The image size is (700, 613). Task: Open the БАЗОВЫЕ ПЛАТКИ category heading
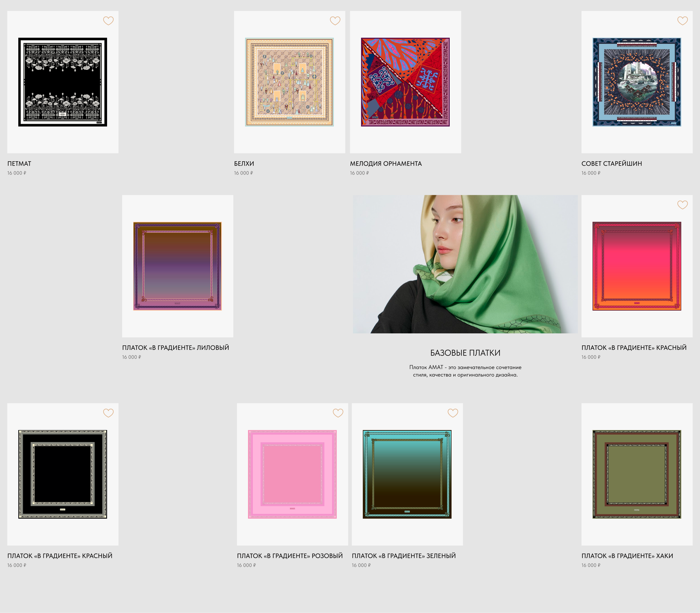[465, 353]
